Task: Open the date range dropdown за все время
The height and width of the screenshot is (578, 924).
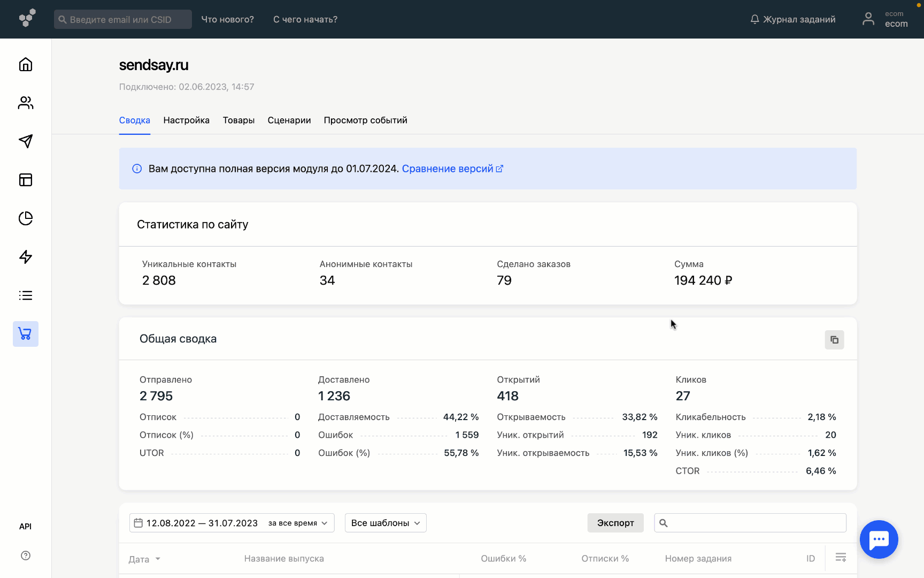Action: pyautogui.click(x=298, y=523)
